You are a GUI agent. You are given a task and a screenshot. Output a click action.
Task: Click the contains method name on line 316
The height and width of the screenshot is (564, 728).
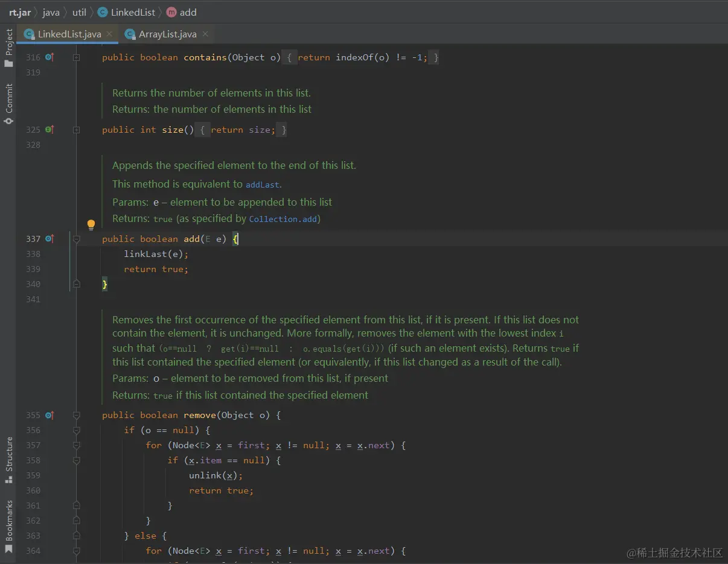205,57
